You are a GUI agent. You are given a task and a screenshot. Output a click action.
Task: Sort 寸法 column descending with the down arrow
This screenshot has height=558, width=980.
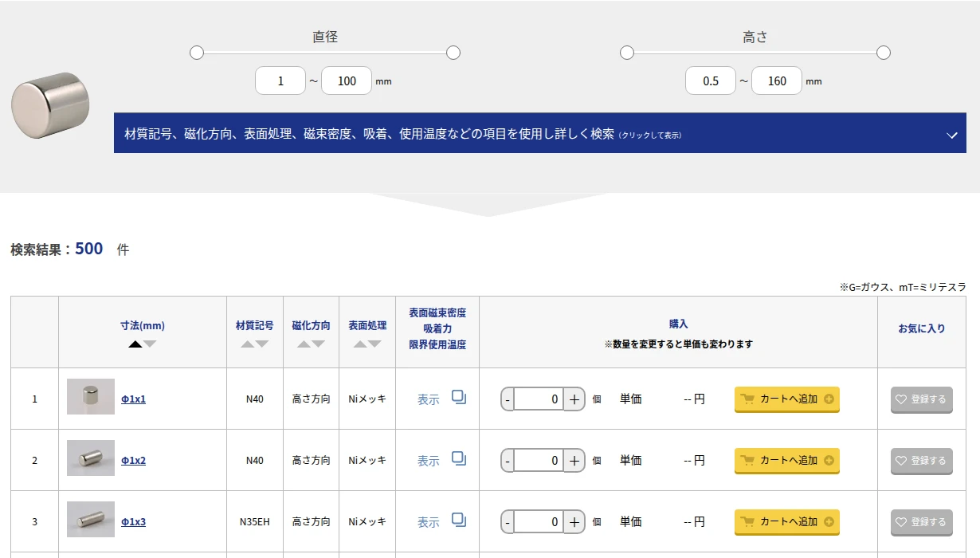click(150, 344)
